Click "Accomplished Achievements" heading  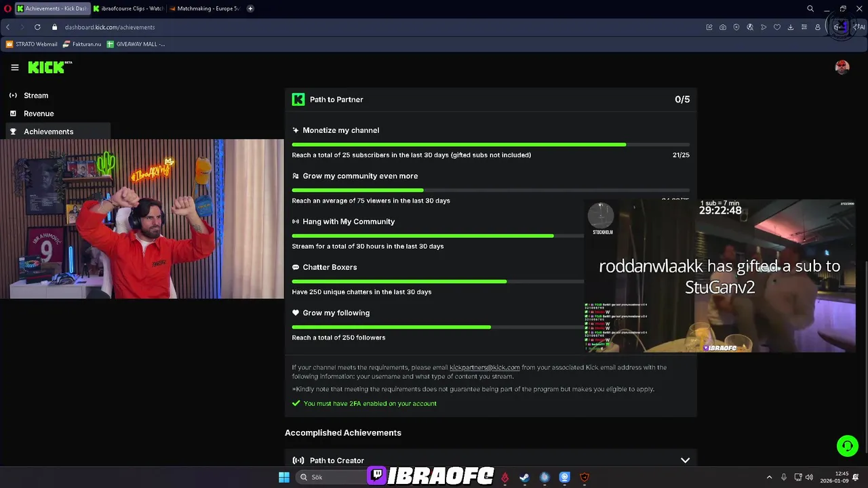point(343,432)
